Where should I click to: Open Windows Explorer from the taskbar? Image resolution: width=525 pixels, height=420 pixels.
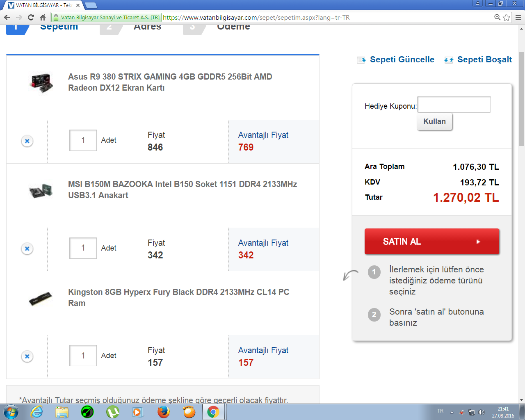point(62,412)
